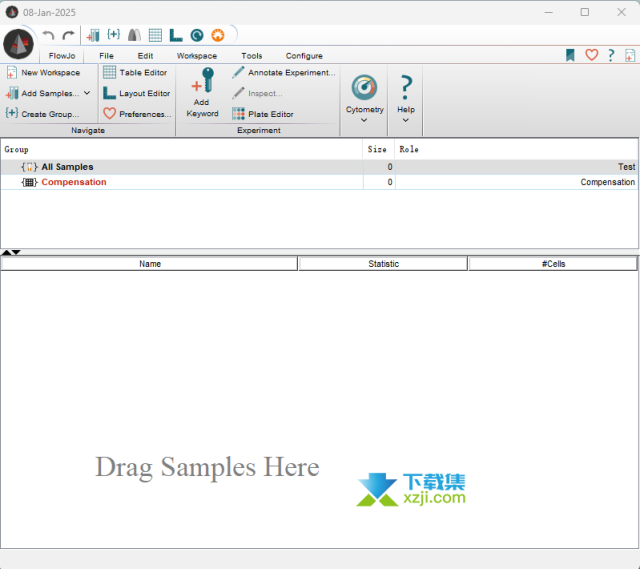
Task: Click the Annotate Experiment... label
Action: (292, 73)
